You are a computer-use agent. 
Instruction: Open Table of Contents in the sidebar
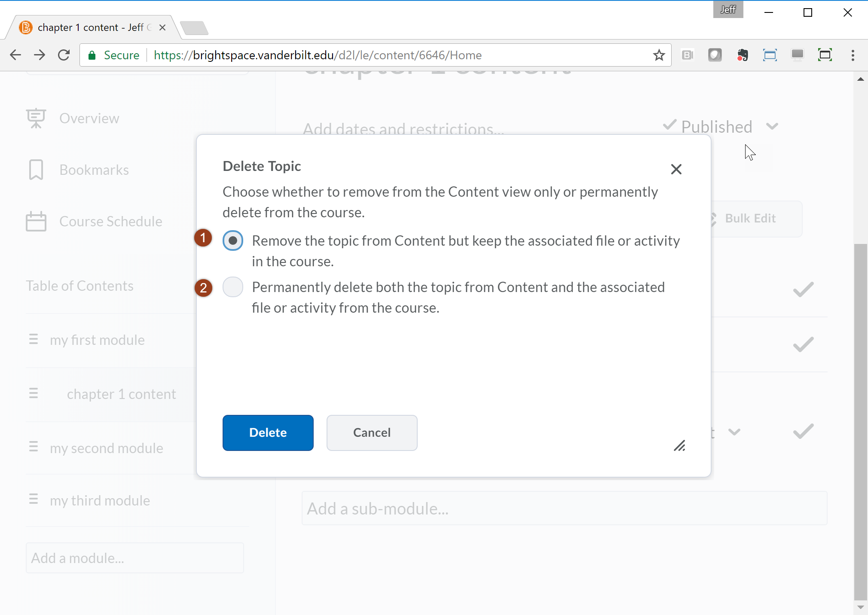pos(79,286)
